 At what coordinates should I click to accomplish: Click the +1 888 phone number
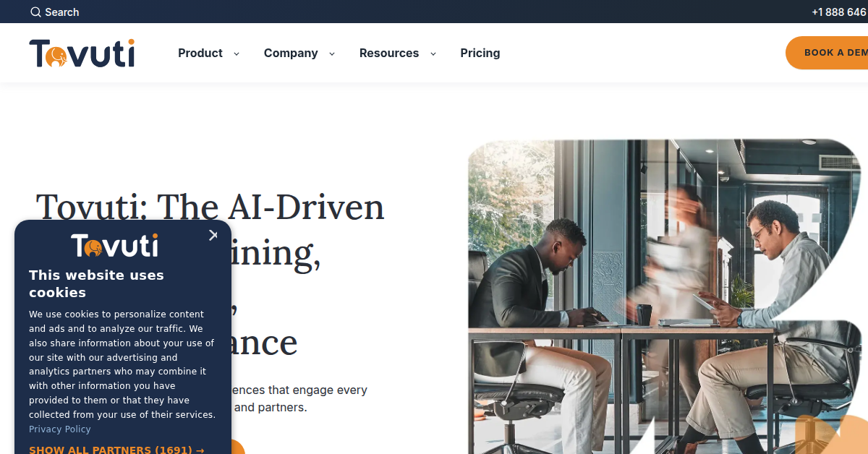(x=839, y=12)
